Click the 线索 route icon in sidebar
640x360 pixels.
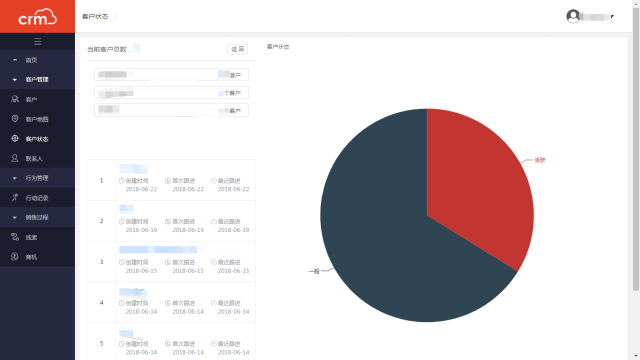point(15,237)
